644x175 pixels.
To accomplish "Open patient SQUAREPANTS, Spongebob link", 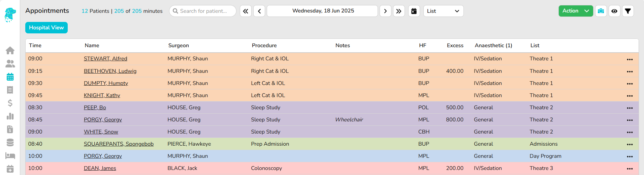I will click(119, 144).
